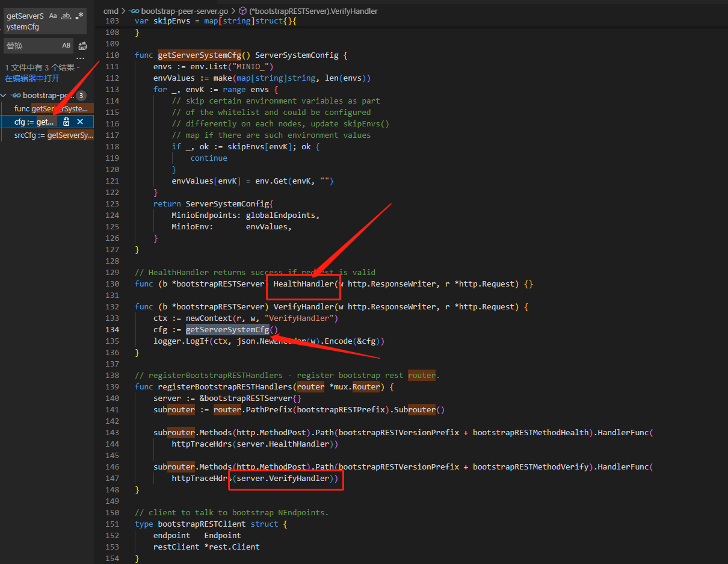Screen dimensions: 728x564
Task: Click the Go file icon in breadcrumb
Action: point(135,11)
